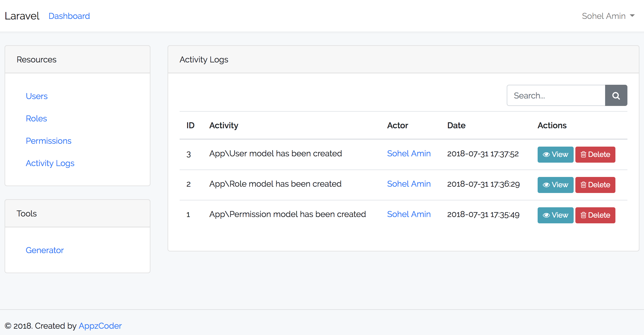This screenshot has height=335, width=644.
Task: Open Generator tool link
Action: (45, 250)
